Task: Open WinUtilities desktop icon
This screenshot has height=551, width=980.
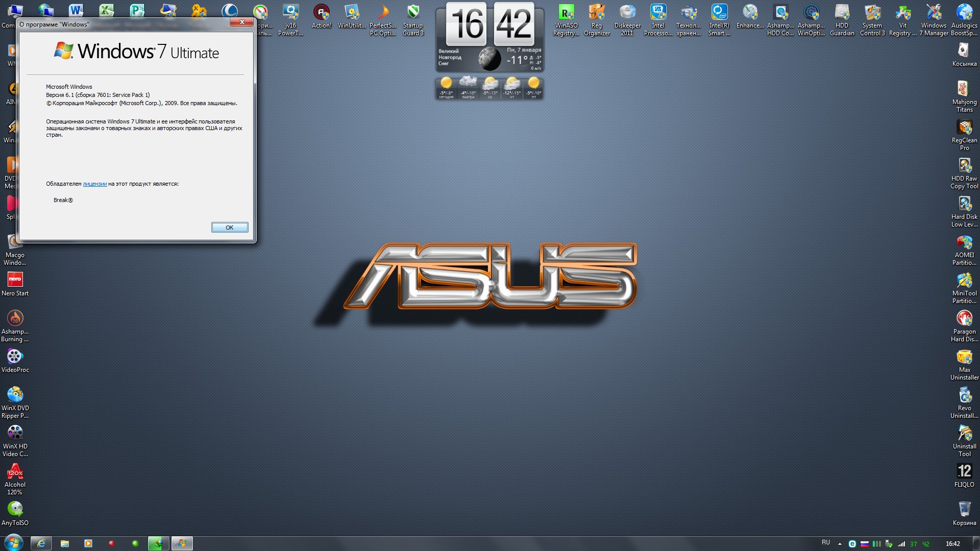Action: (352, 17)
